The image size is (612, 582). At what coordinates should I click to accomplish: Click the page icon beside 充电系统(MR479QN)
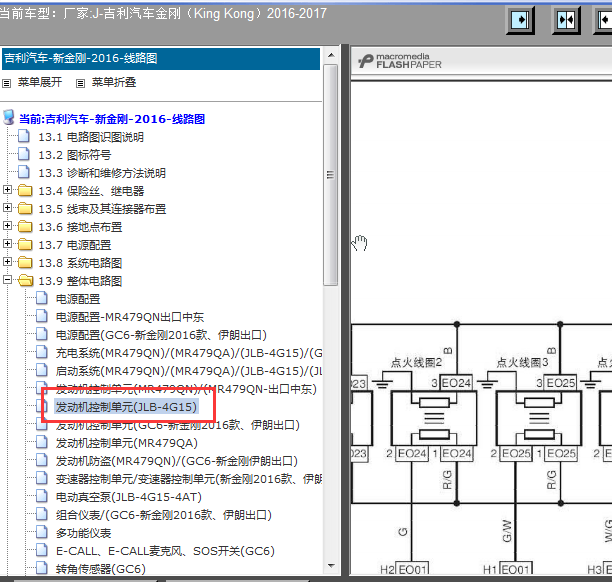[42, 352]
